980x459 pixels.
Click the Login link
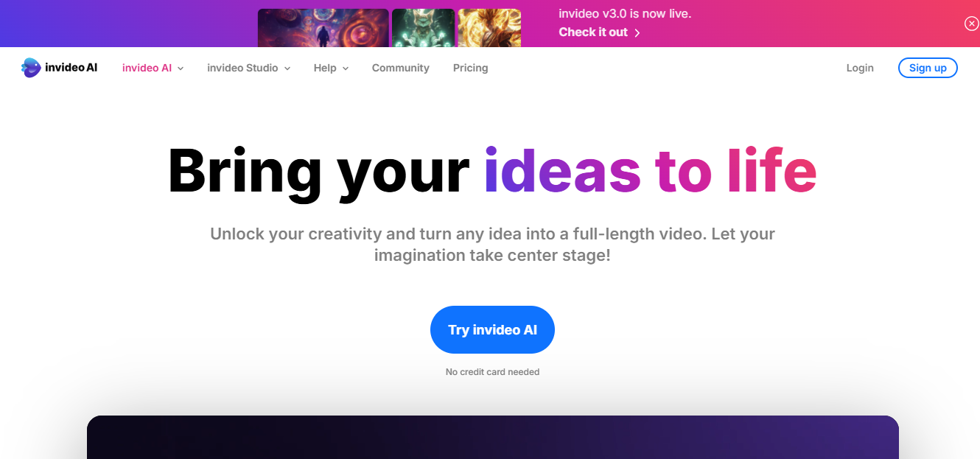(x=860, y=68)
